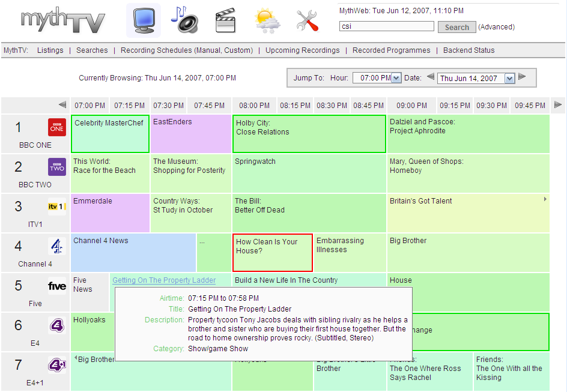Select the truncated '...' programme on Channel 4
The height and width of the screenshot is (392, 567).
[214, 253]
